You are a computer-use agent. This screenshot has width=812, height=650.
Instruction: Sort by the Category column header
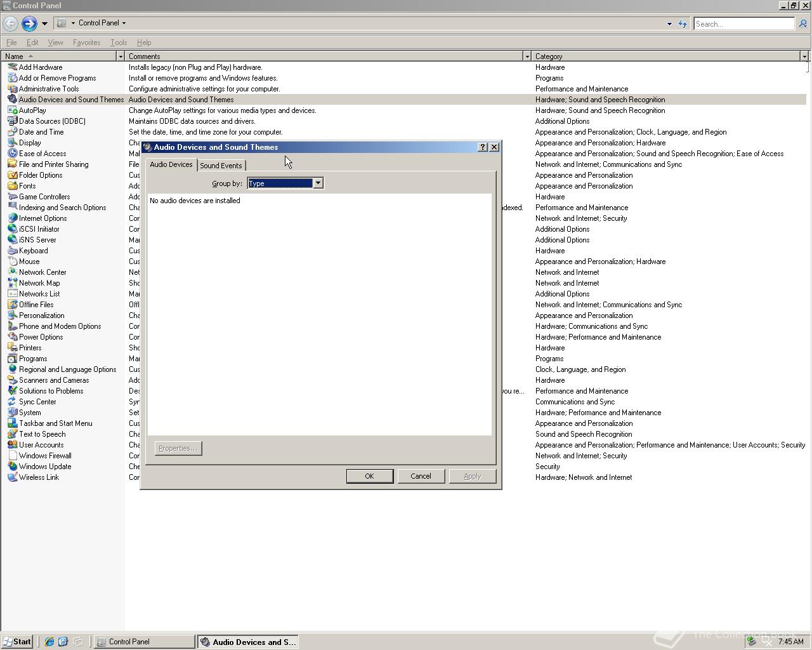(666, 56)
